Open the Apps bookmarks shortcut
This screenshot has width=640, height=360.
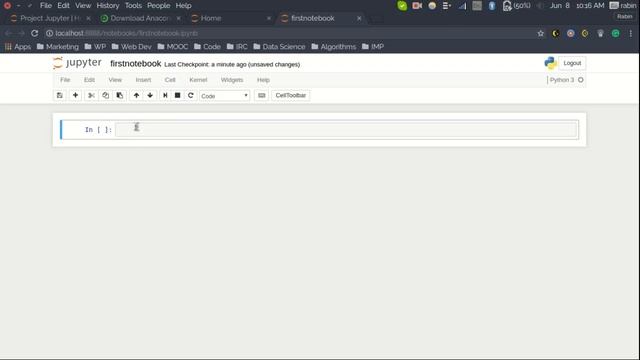(18, 47)
